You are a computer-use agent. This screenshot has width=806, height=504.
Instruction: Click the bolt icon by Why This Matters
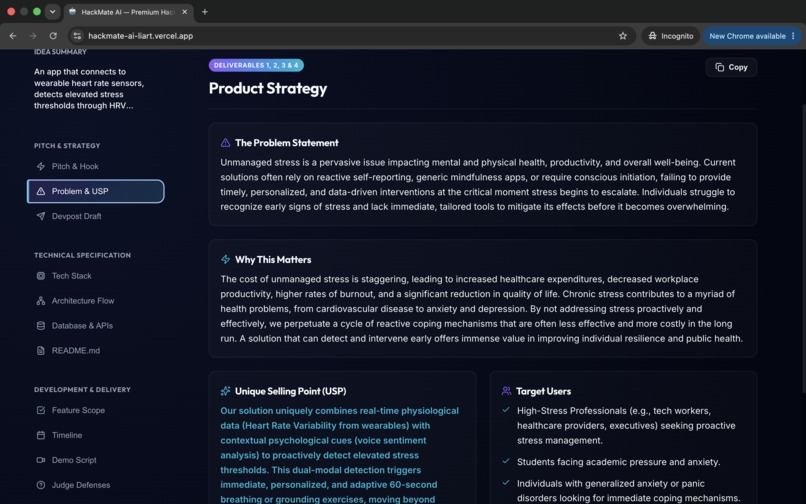(225, 259)
